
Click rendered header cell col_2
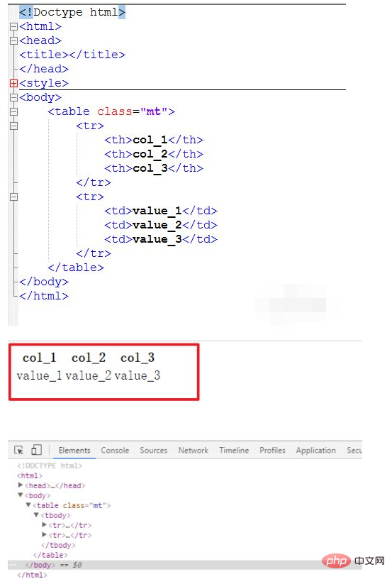click(89, 358)
